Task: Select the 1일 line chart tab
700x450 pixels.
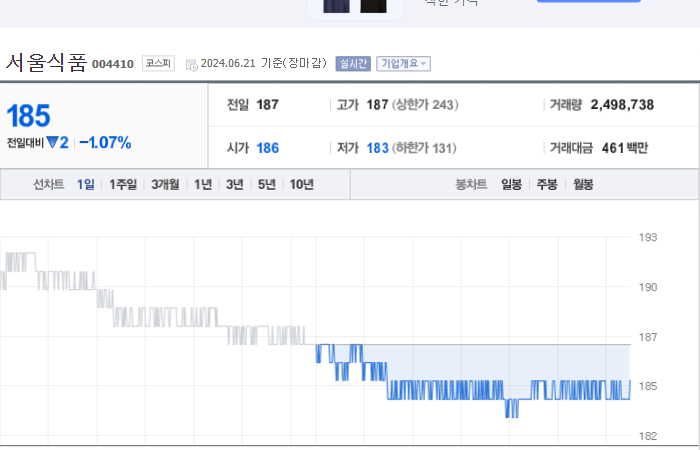Action: click(86, 184)
